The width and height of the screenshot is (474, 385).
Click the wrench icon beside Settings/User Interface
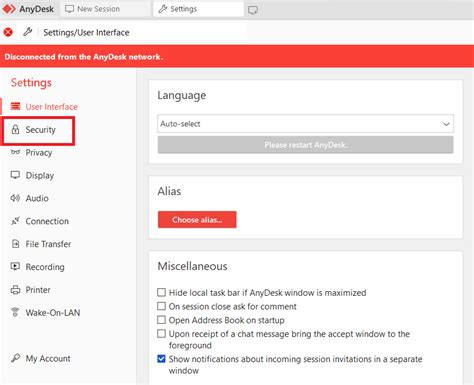(x=28, y=32)
